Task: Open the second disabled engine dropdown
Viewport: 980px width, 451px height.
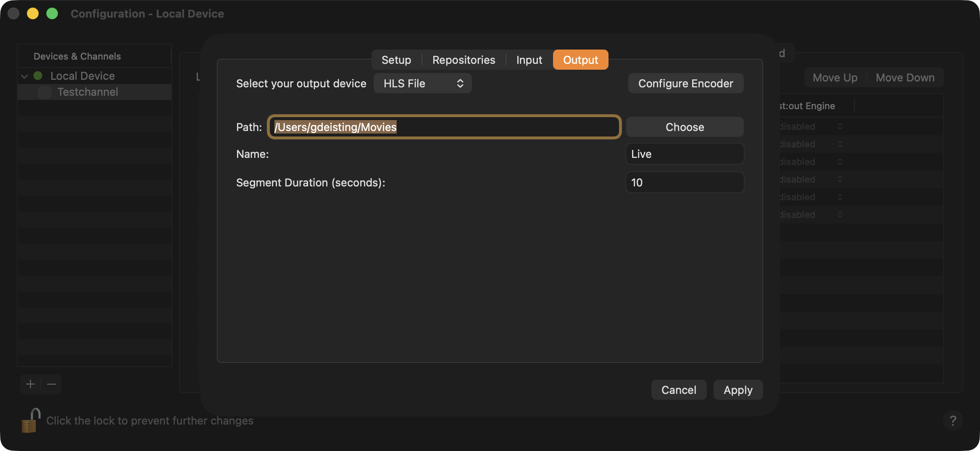Action: (811, 144)
